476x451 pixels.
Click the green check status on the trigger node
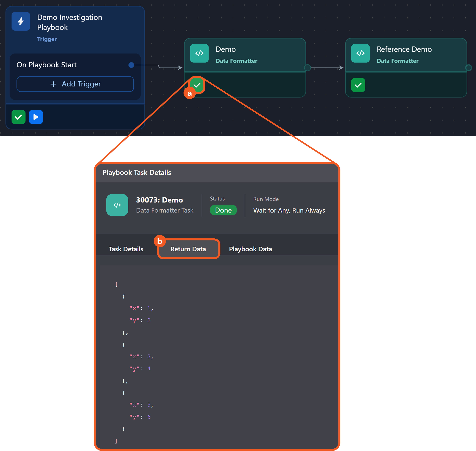(18, 117)
